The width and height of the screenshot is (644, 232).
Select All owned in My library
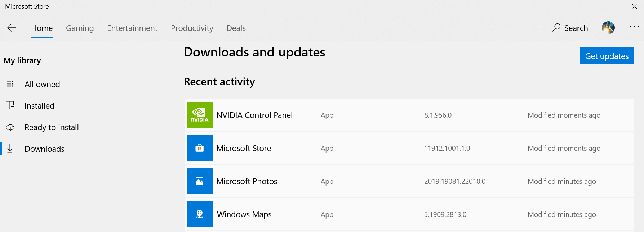click(42, 84)
